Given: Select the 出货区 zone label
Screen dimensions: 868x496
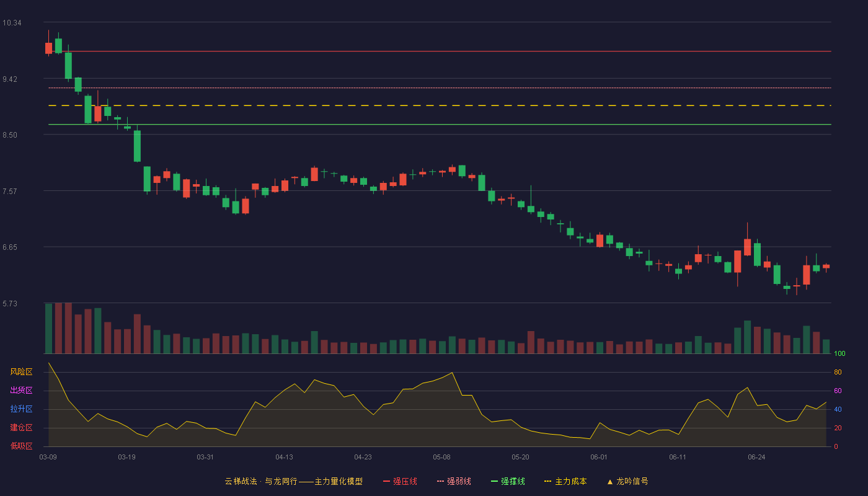Looking at the screenshot, I should click(21, 391).
